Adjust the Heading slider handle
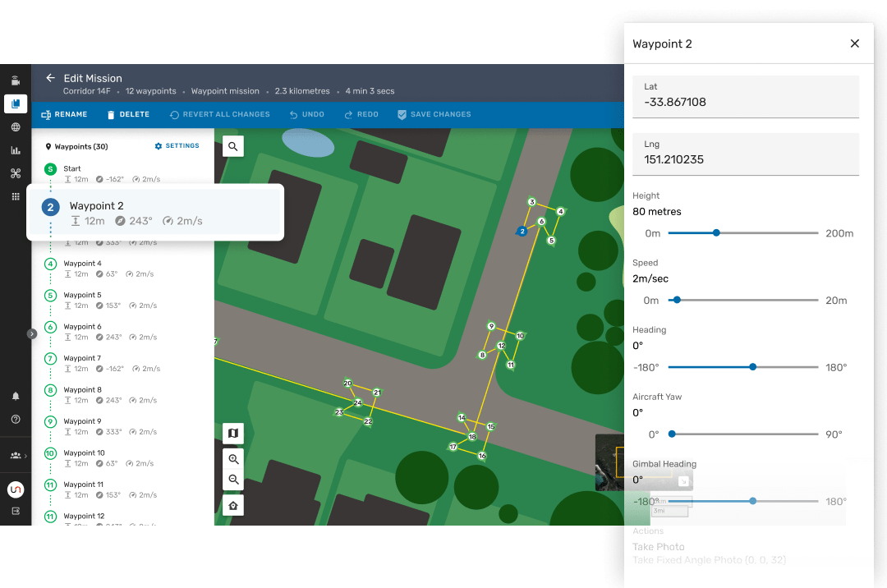The width and height of the screenshot is (887, 588). 753,367
